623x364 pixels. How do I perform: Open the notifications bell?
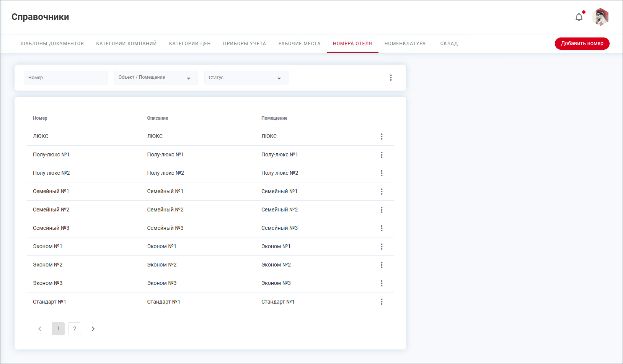pyautogui.click(x=579, y=17)
